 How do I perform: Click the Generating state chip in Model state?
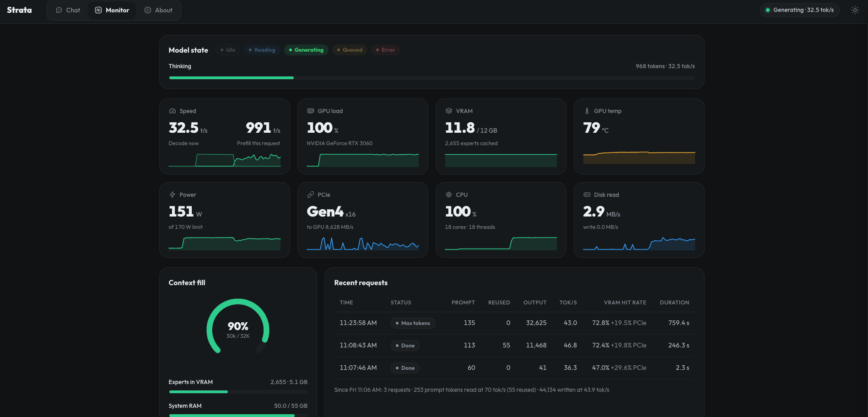(306, 50)
